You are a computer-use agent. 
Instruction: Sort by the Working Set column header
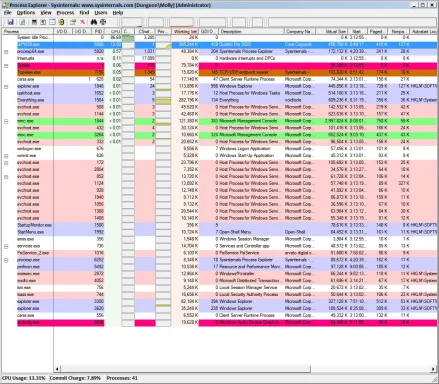(185, 31)
